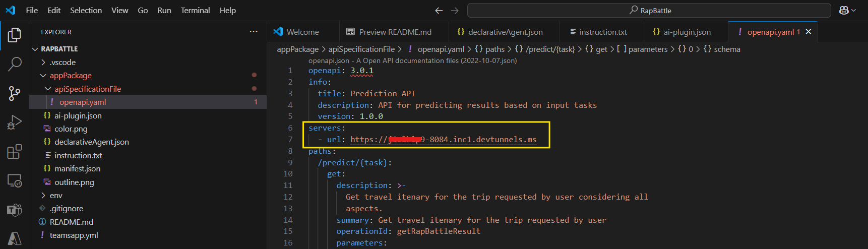Open ai-plugin.json from explorer tree

pos(148,115)
